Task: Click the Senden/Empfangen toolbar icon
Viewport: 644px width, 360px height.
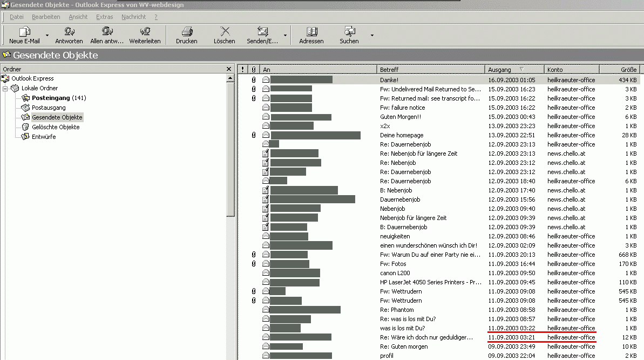Action: [262, 31]
